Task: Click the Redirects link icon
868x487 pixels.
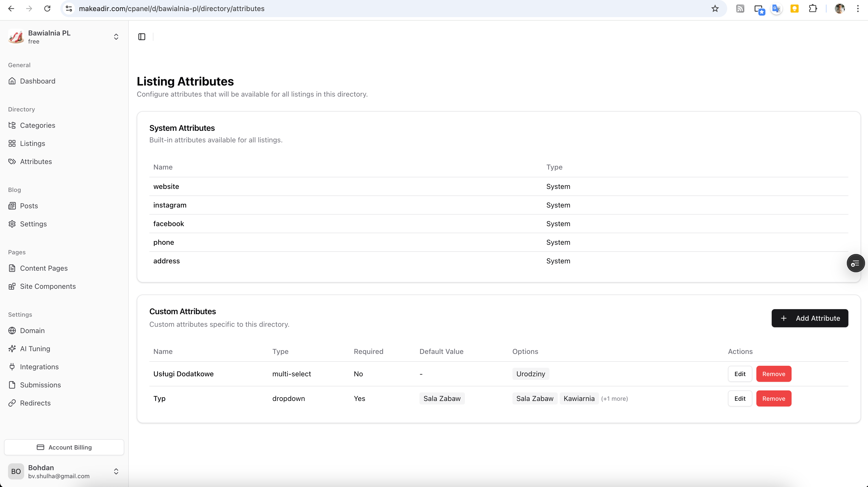Action: [12, 403]
